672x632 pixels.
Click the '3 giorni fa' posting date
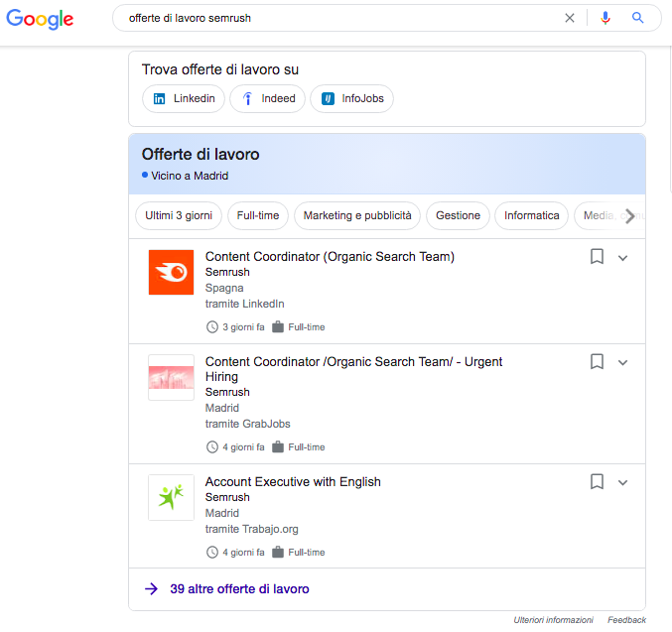243,327
